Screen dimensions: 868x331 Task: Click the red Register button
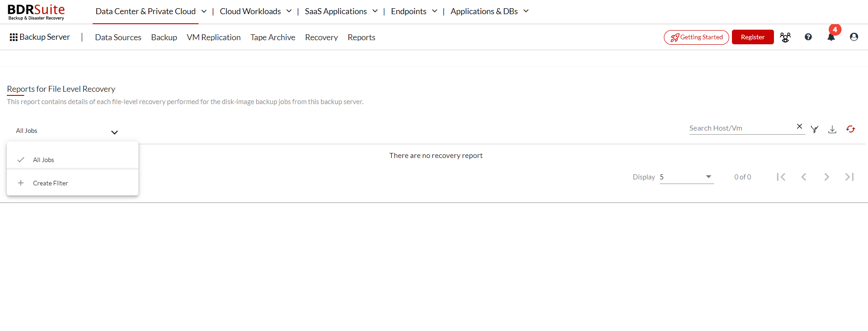pos(752,37)
